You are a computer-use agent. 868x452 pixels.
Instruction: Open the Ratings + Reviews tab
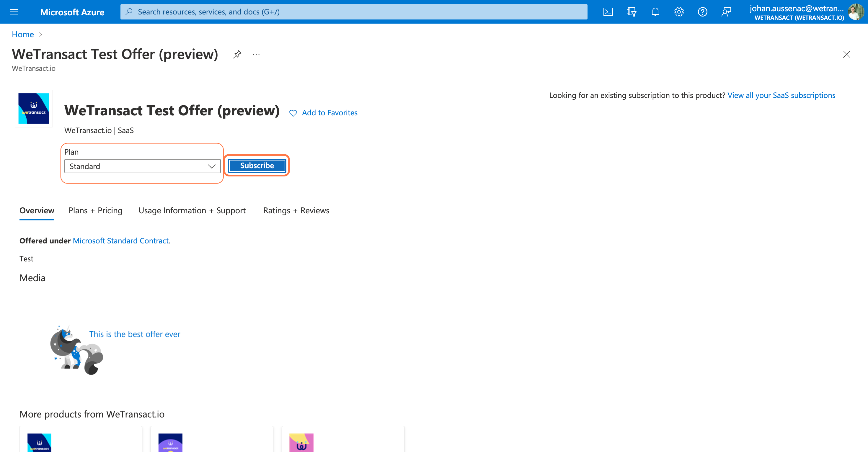[x=296, y=210]
